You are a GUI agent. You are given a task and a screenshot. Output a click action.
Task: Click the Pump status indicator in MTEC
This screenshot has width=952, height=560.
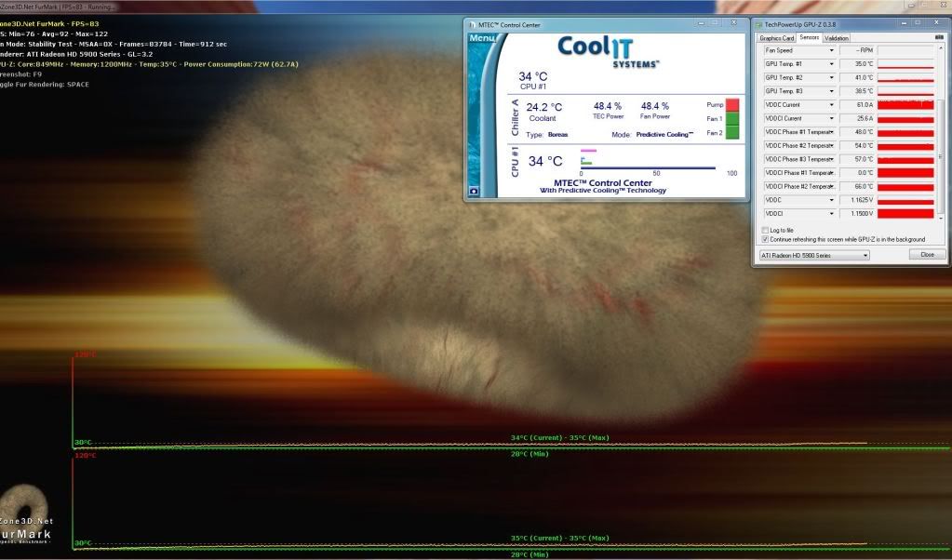coord(732,104)
